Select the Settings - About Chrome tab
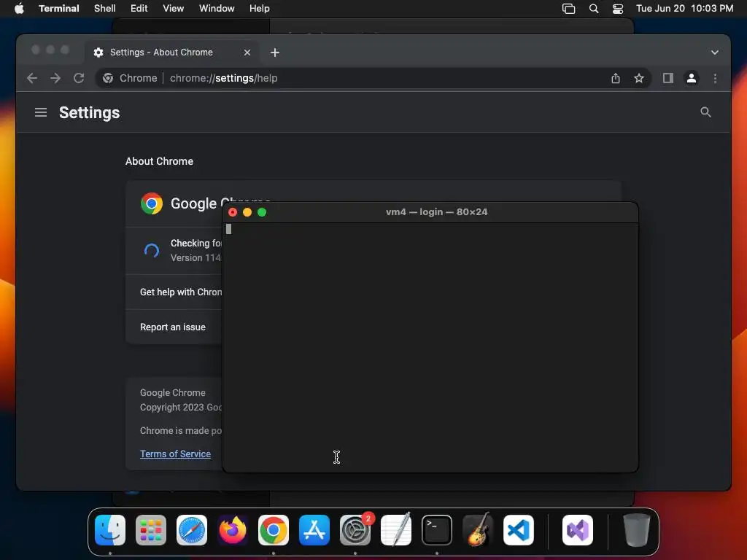This screenshot has width=747, height=560. click(172, 52)
